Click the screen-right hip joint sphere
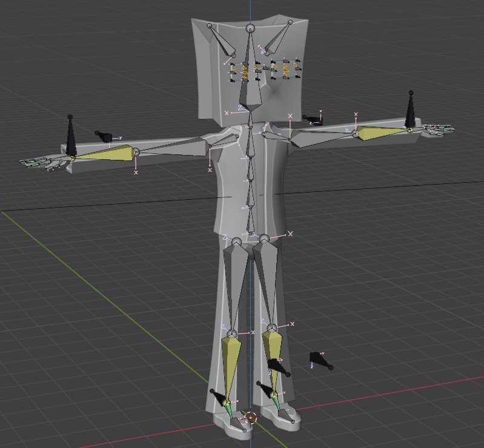 (x=264, y=239)
